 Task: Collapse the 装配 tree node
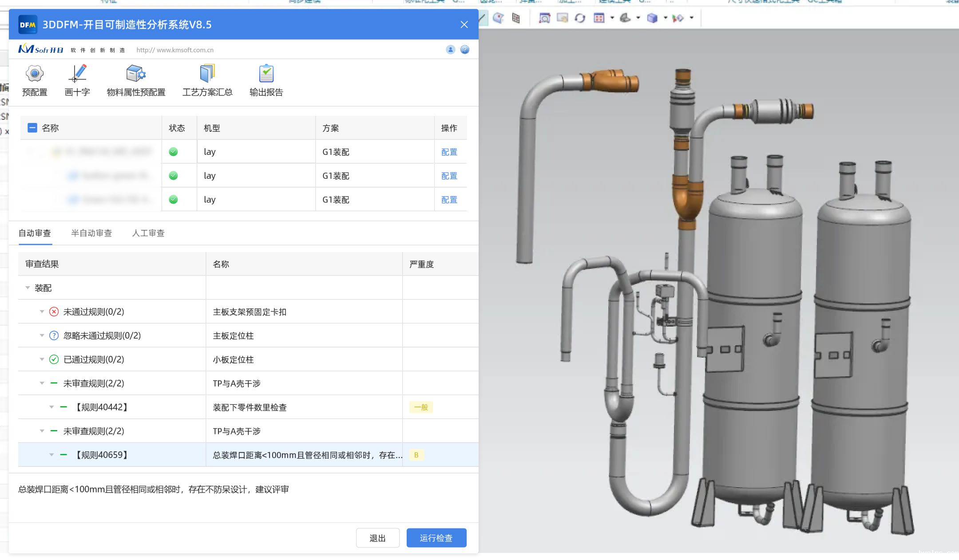pyautogui.click(x=28, y=288)
